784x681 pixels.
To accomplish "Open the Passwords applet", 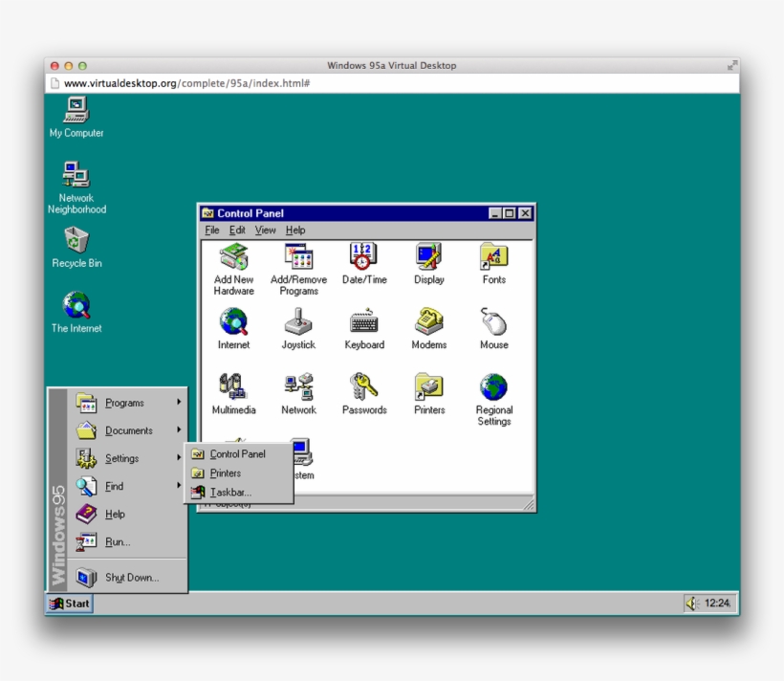I will [364, 394].
